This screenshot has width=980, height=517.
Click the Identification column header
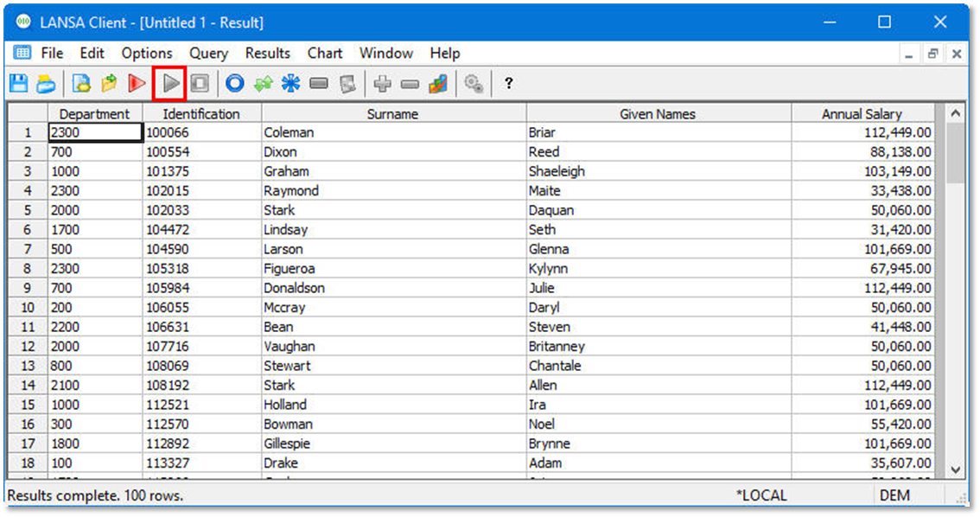pyautogui.click(x=202, y=114)
